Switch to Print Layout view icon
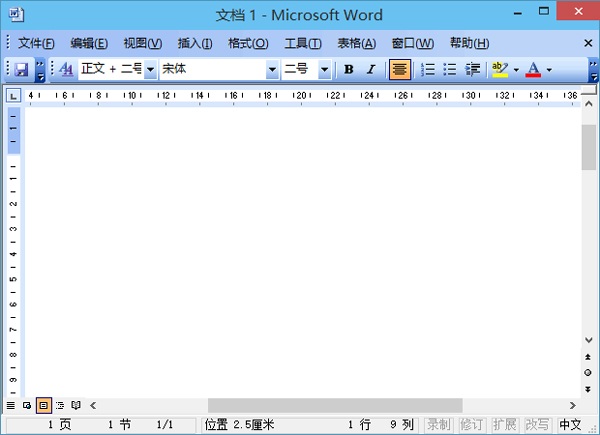Viewport: 600px width, 435px height. [x=44, y=406]
